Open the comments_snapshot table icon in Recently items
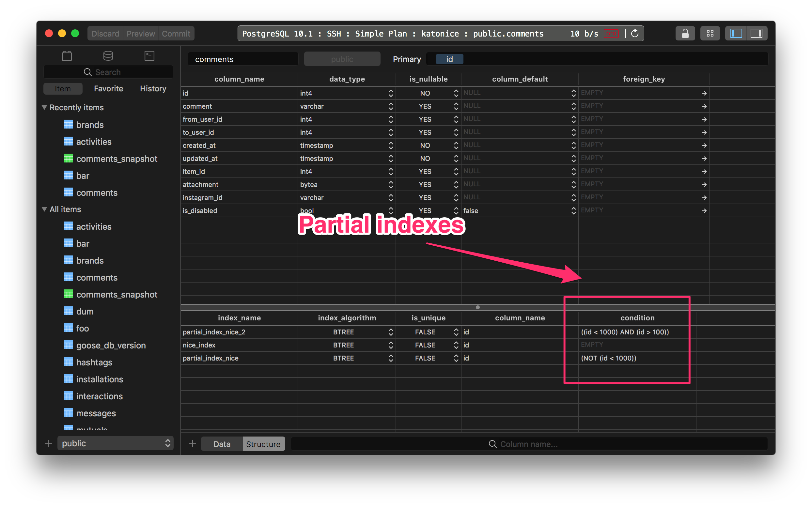 point(68,158)
